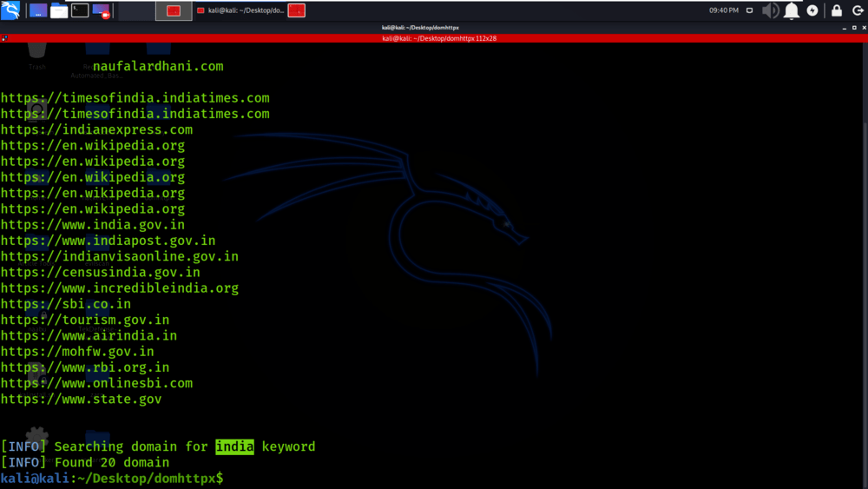The width and height of the screenshot is (868, 489).
Task: Click the https://indianexpress.com line
Action: tap(97, 129)
